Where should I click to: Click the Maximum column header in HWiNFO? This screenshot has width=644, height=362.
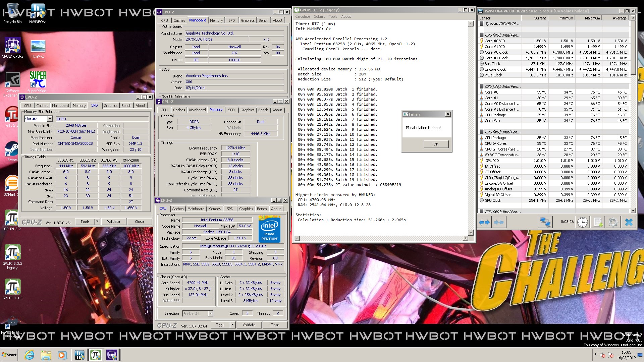point(588,18)
